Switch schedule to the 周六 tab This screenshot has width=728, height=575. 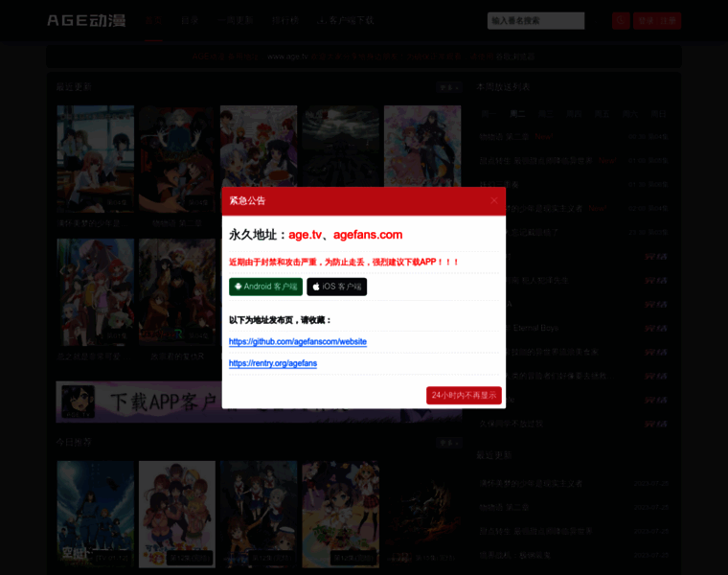[x=630, y=114]
